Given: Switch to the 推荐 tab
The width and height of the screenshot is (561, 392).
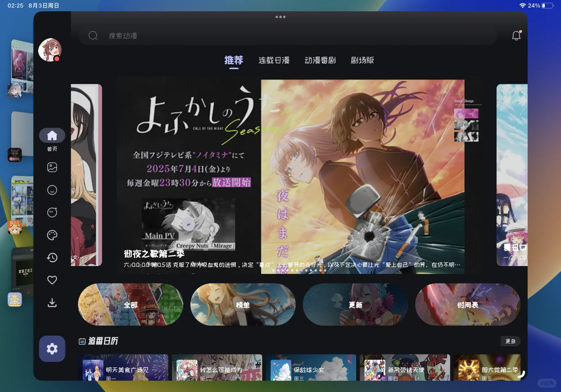Looking at the screenshot, I should tap(234, 60).
